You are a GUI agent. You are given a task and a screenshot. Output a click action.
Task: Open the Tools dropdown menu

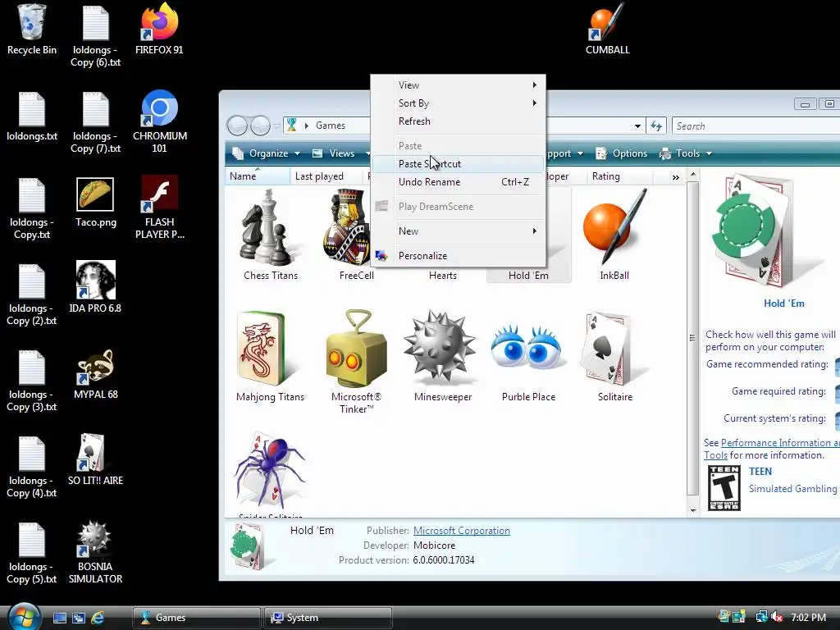click(x=687, y=153)
